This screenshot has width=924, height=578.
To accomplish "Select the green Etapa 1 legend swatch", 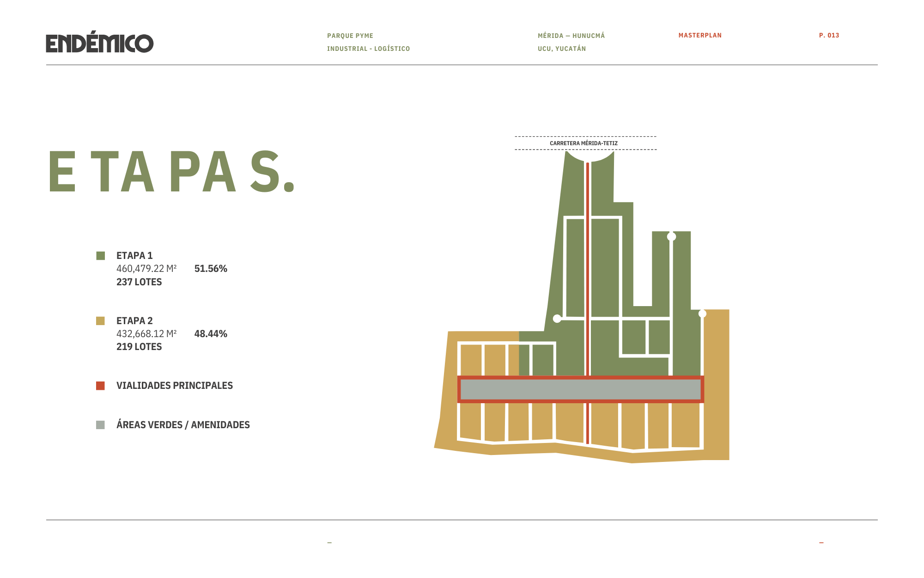I will [100, 256].
